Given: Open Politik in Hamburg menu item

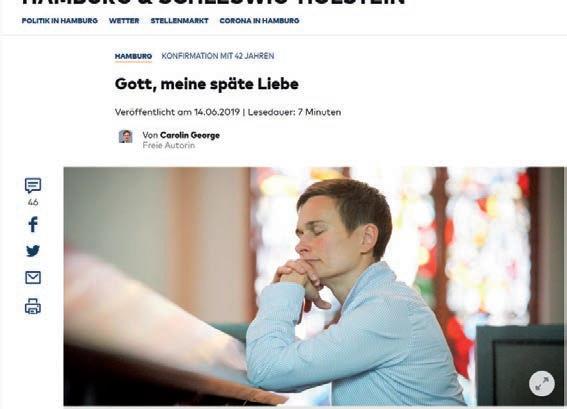Looking at the screenshot, I should click(x=60, y=21).
